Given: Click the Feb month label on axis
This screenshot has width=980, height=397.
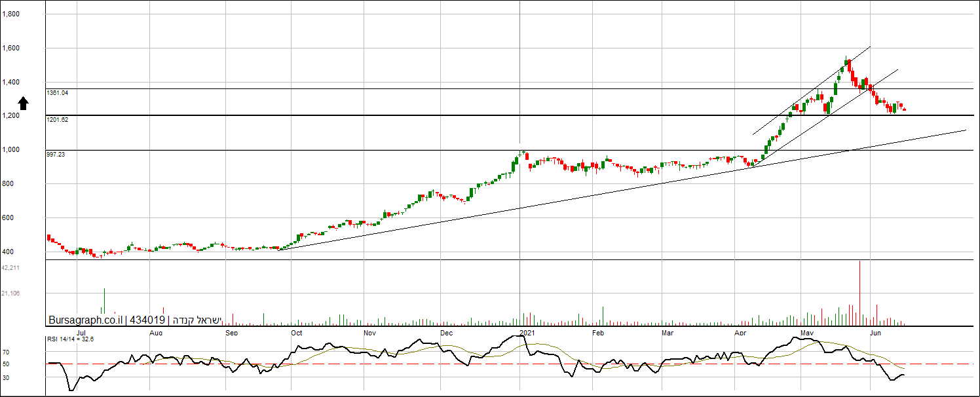Looking at the screenshot, I should (x=597, y=333).
